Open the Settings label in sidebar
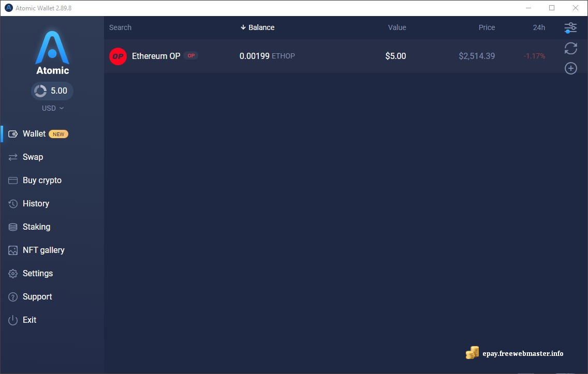This screenshot has width=588, height=374. pyautogui.click(x=37, y=273)
